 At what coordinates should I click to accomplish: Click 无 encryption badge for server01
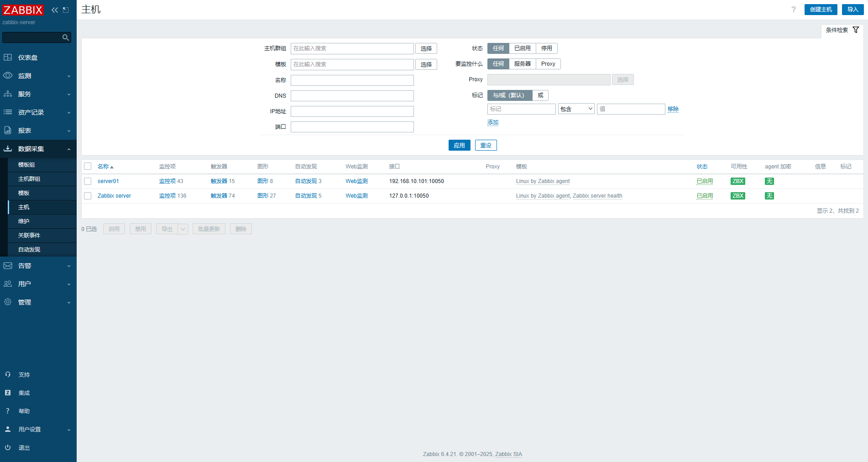pos(769,181)
